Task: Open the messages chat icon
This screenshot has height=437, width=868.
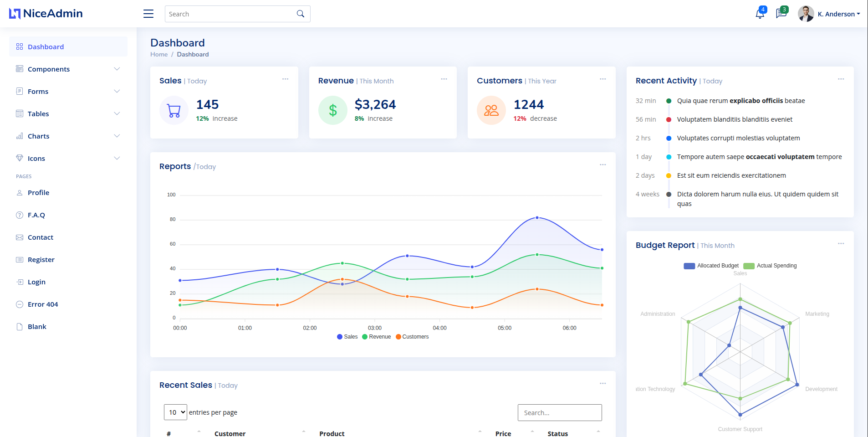Action: pyautogui.click(x=781, y=14)
